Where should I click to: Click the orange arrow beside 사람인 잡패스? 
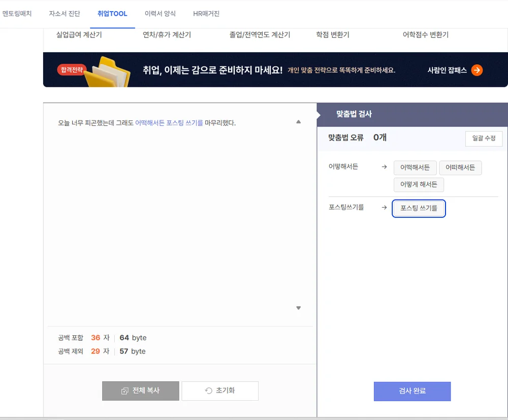(475, 70)
